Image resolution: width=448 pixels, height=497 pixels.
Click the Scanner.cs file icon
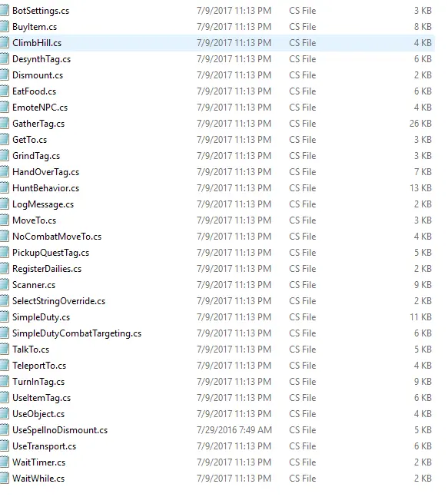click(4, 285)
